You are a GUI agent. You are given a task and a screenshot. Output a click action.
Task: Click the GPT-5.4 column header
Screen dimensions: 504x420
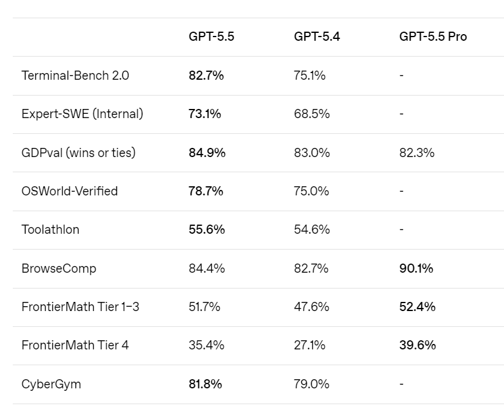(x=317, y=37)
